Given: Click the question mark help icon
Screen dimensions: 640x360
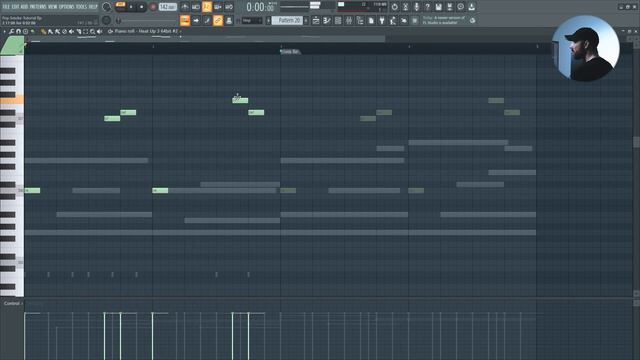Looking at the screenshot, I should pyautogui.click(x=427, y=7).
